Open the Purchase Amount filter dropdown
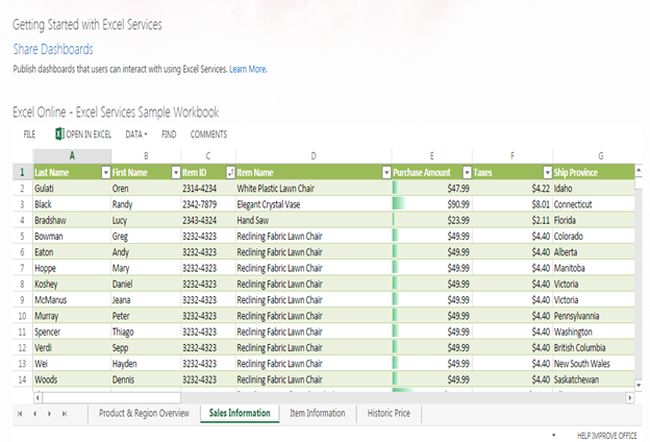650x442 pixels. pyautogui.click(x=467, y=172)
